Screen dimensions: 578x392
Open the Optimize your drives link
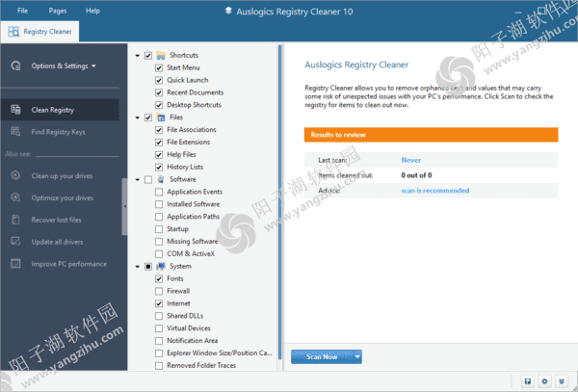coord(62,197)
